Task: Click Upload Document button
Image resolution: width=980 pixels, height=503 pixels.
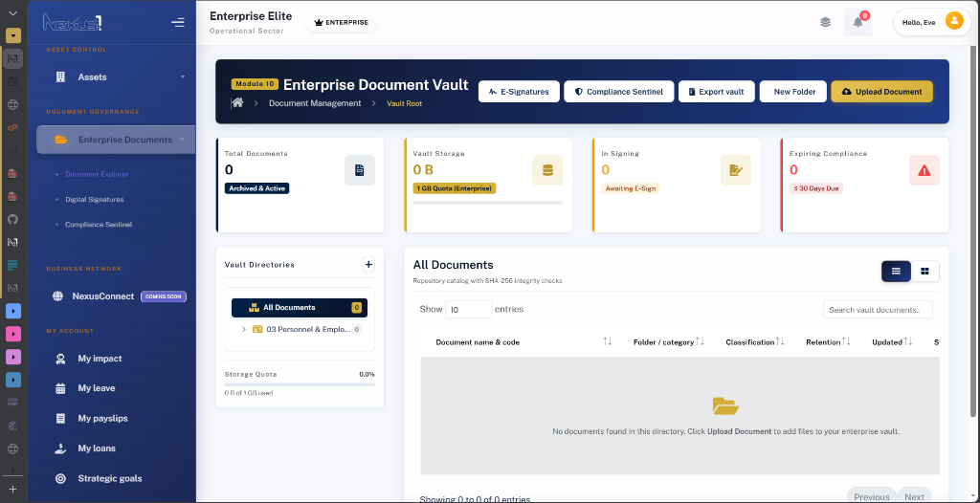Action: click(x=881, y=91)
